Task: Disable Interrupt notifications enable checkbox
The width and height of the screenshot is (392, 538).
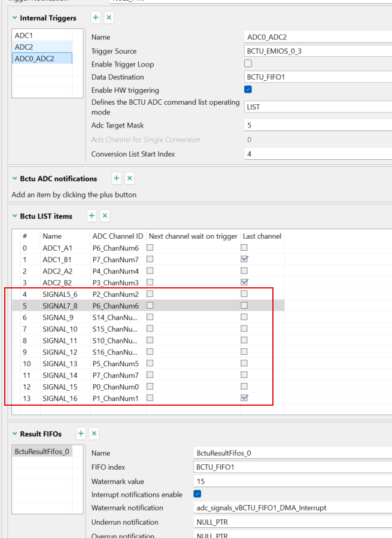Action: tap(197, 494)
